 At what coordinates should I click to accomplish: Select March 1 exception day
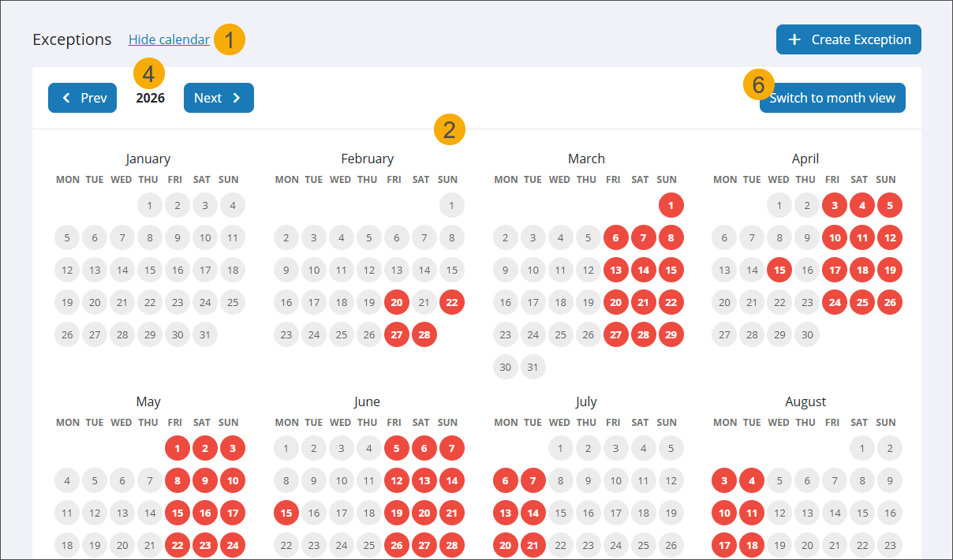[671, 206]
